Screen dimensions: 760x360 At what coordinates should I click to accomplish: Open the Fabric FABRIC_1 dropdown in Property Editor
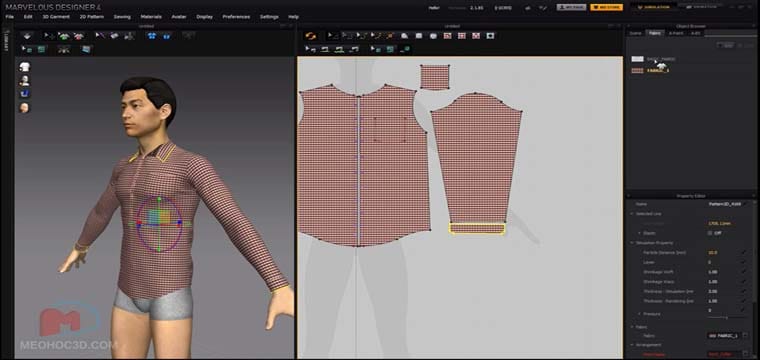723,335
